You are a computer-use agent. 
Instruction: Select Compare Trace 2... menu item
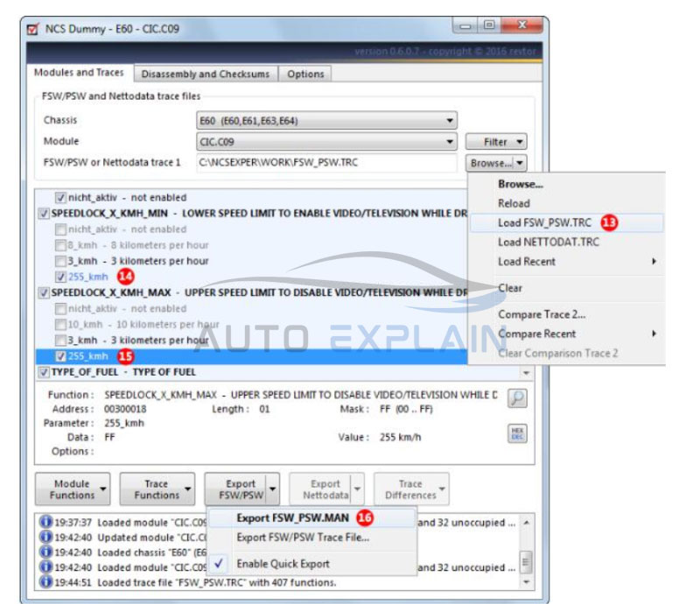[567, 314]
